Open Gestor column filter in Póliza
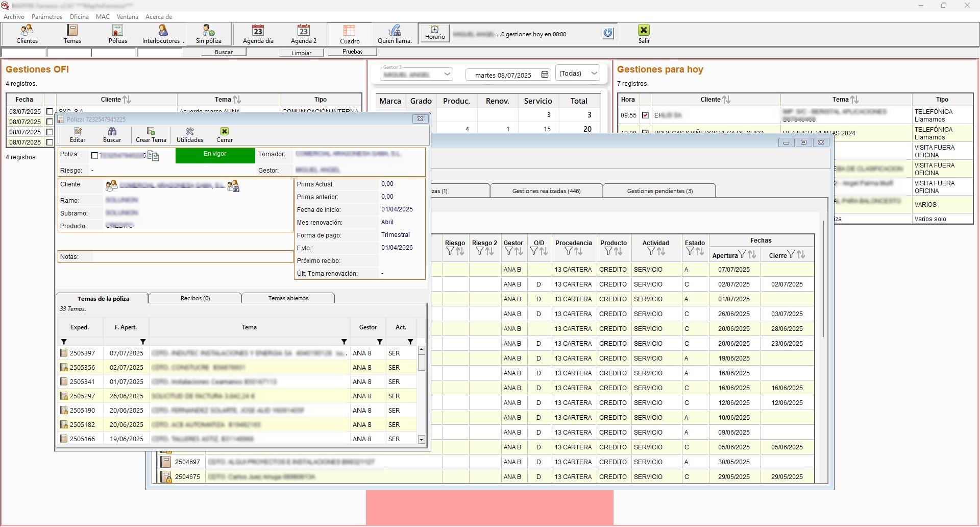 pyautogui.click(x=380, y=342)
